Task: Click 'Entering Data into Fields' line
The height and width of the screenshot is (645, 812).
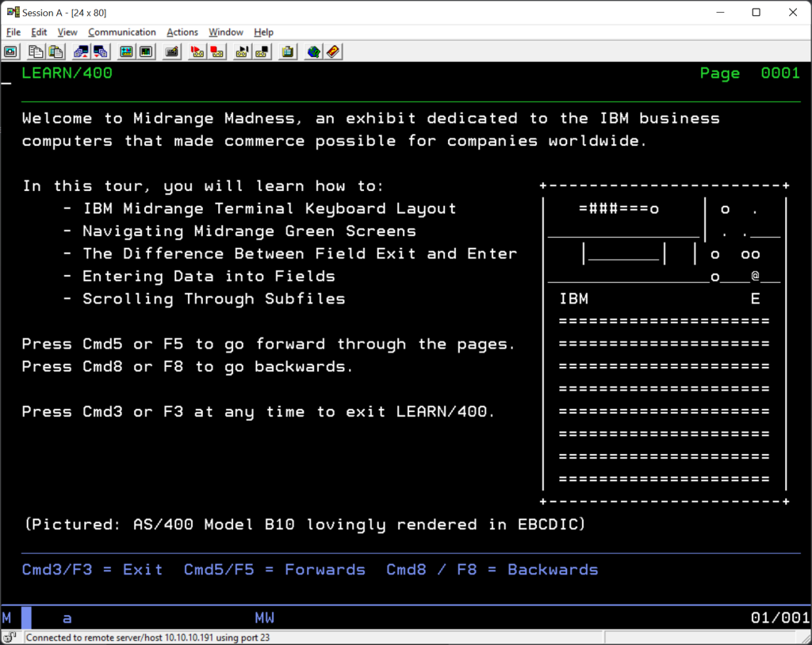Action: tap(209, 277)
